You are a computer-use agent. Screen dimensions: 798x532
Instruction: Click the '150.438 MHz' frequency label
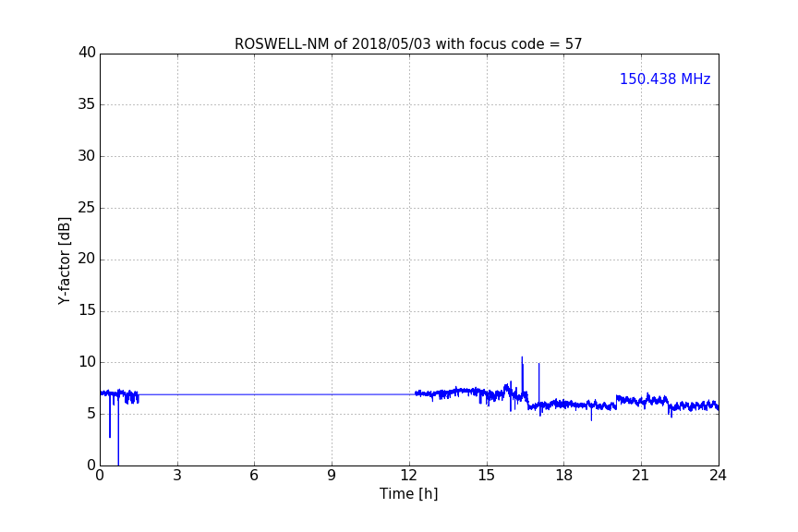coord(665,79)
